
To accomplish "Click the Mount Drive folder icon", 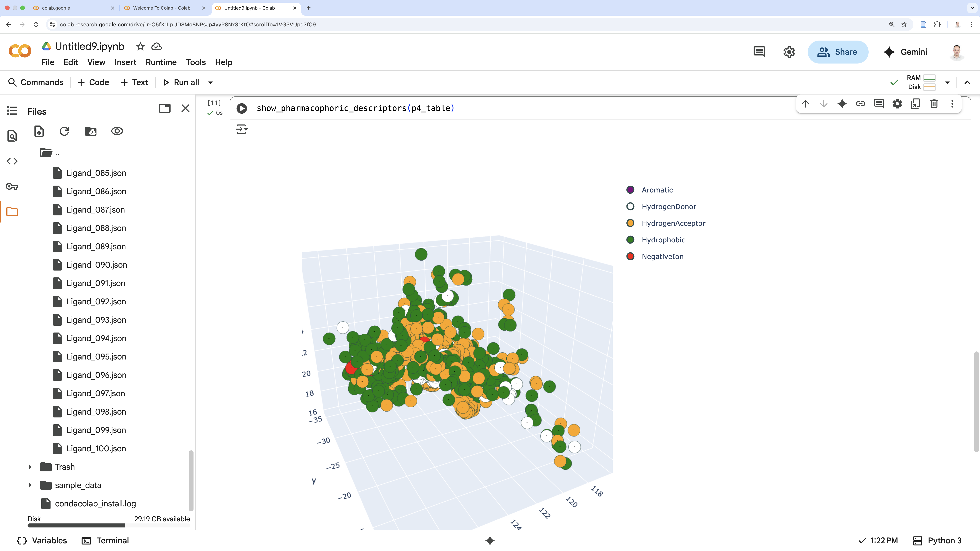I will point(91,131).
